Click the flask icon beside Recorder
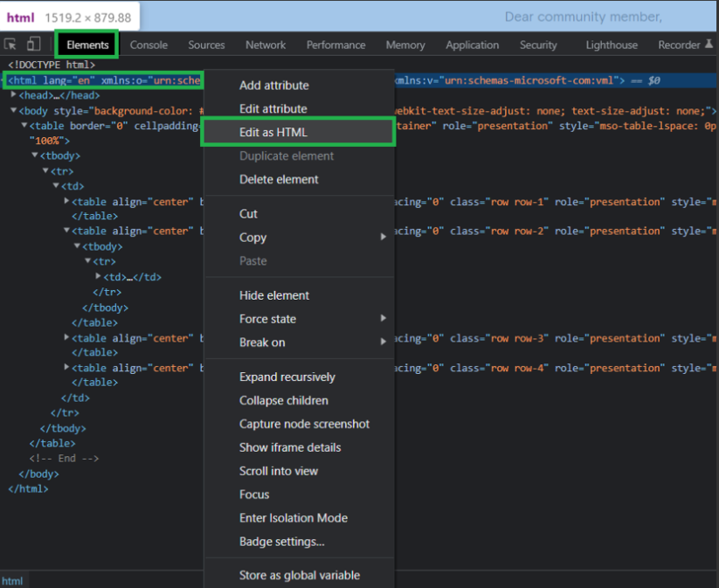The image size is (719, 588). pos(709,45)
